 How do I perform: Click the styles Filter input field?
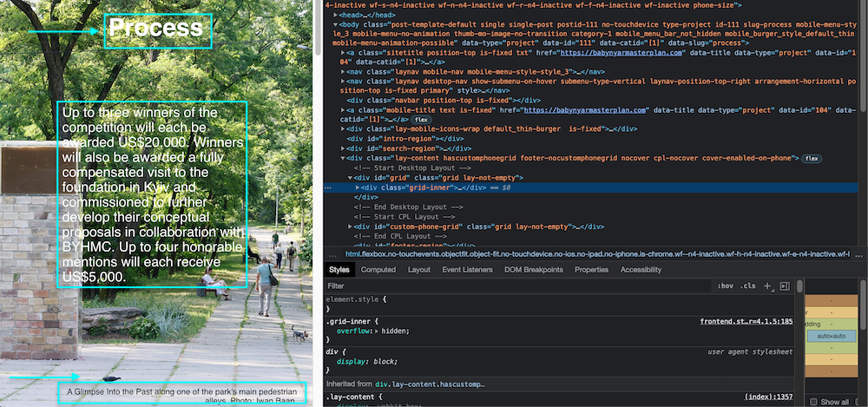512,286
